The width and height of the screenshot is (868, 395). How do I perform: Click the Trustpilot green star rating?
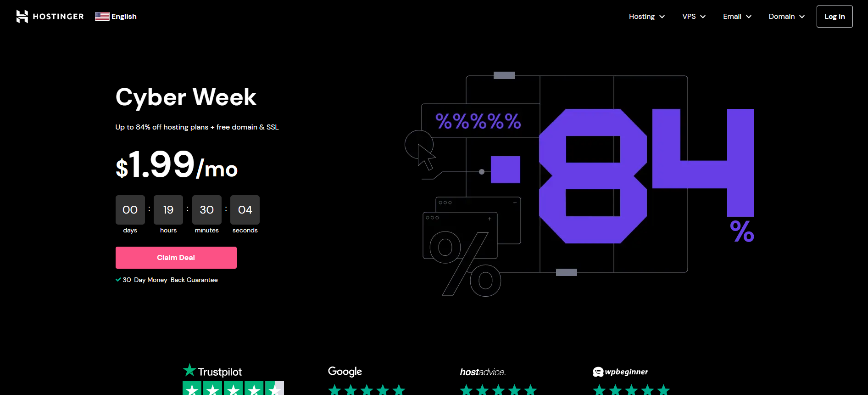click(233, 389)
